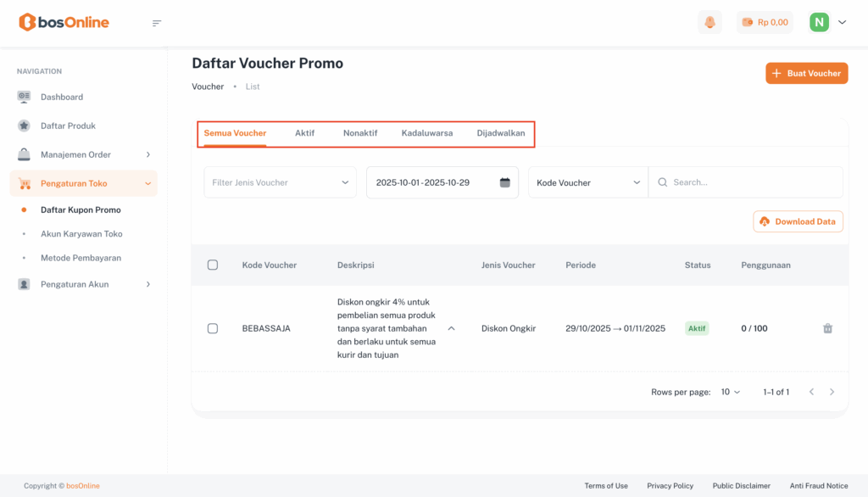The image size is (868, 497).
Task: Collapse the BEBASSAJA description chevron
Action: coord(451,328)
